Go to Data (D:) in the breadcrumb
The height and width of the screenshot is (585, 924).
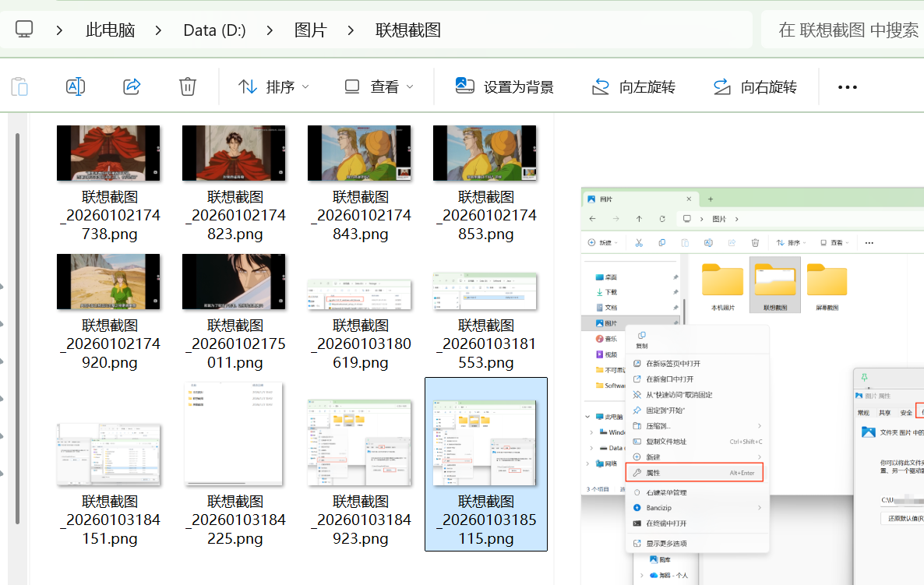click(x=214, y=30)
